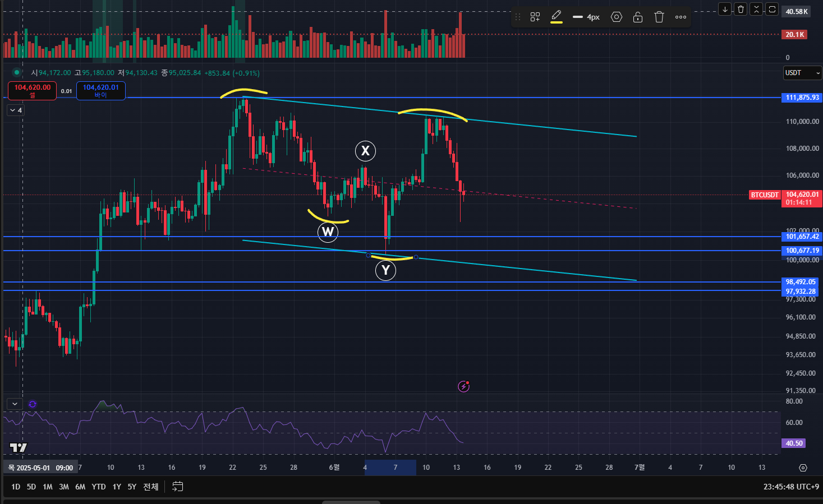
Task: Set the range to 5Y
Action: tap(132, 487)
